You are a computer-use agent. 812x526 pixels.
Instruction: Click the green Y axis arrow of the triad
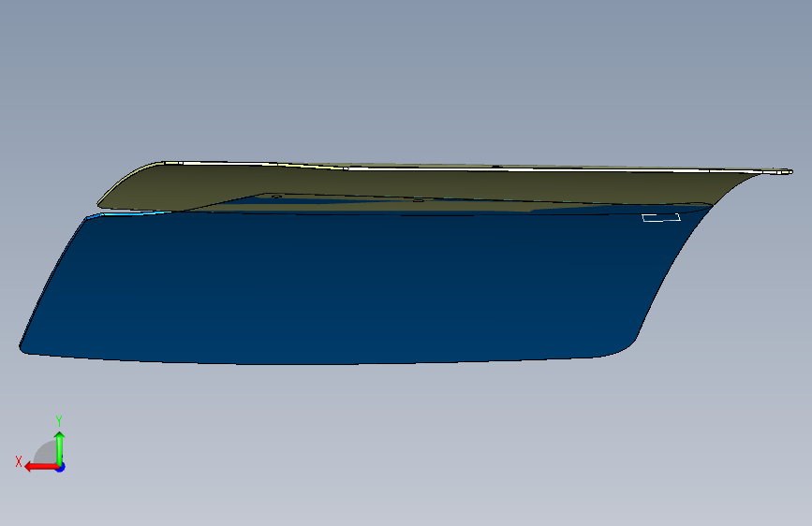pyautogui.click(x=60, y=447)
